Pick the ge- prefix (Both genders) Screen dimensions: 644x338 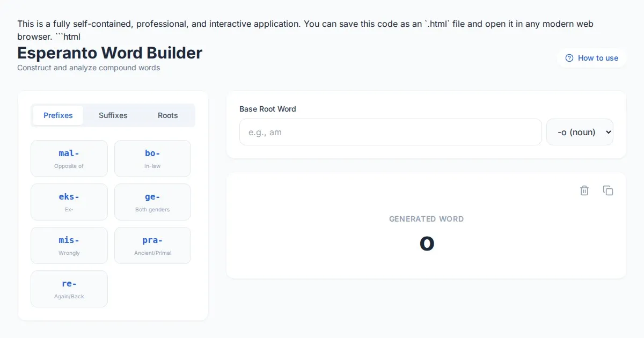coord(152,202)
